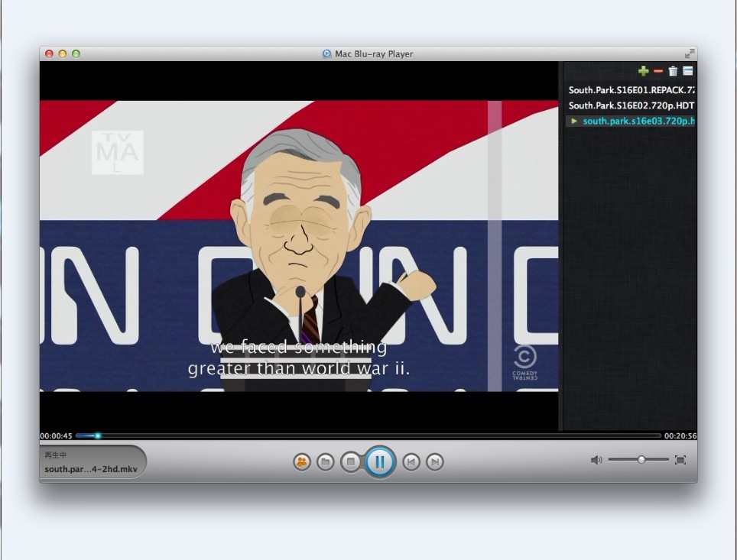
Task: Click the now-playing filename info box
Action: pyautogui.click(x=91, y=462)
